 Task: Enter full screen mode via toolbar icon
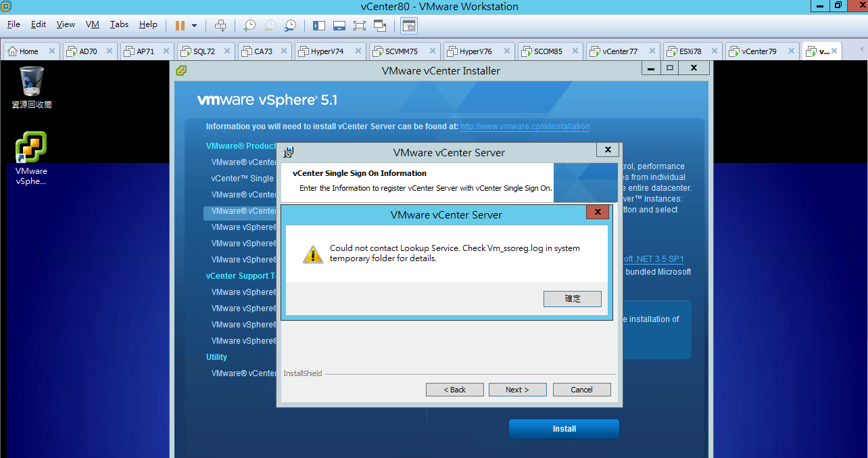[x=360, y=25]
